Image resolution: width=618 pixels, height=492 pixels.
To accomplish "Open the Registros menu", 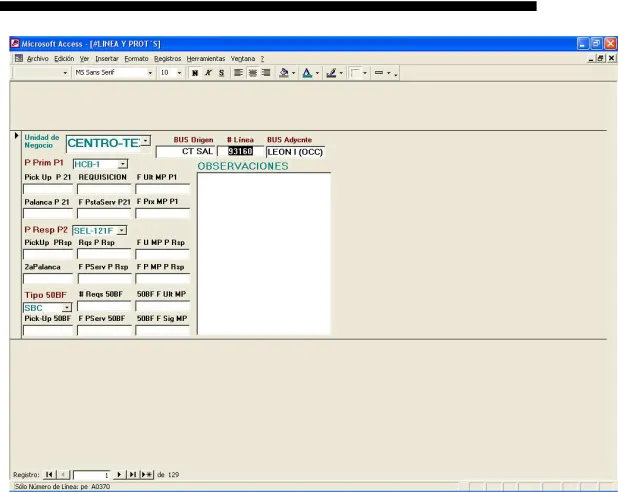I will (168, 59).
